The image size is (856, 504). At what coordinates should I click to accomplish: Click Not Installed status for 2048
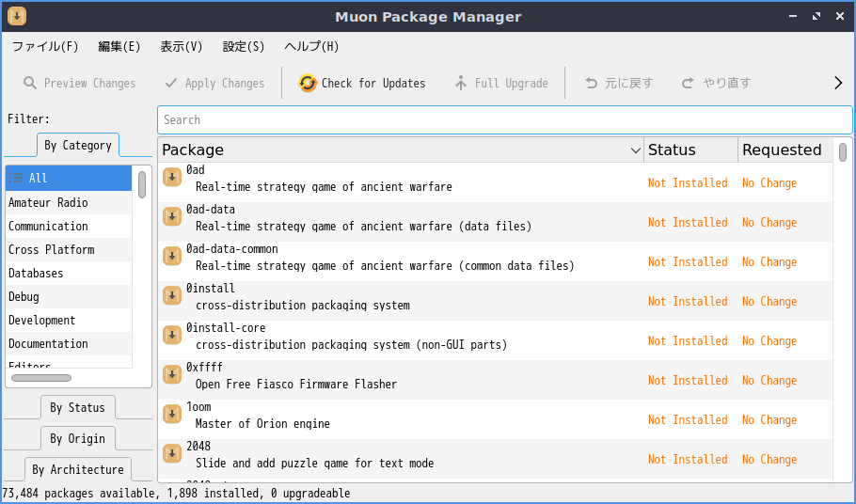tap(688, 459)
